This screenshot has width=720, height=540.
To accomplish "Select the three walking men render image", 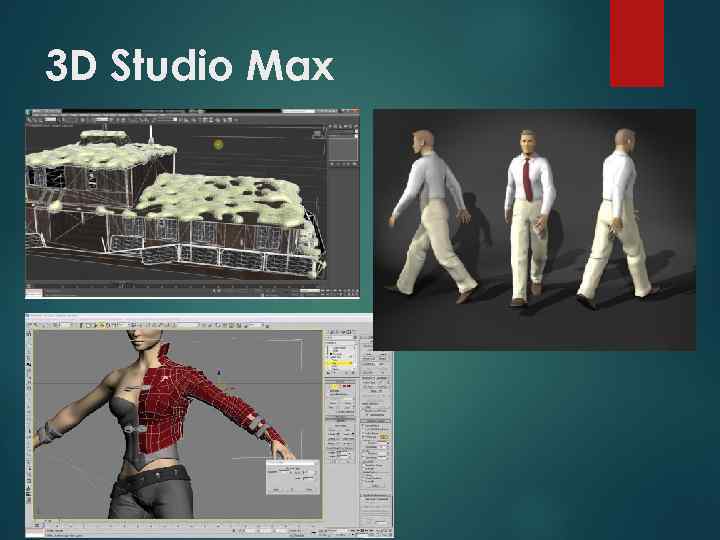I will click(x=534, y=230).
